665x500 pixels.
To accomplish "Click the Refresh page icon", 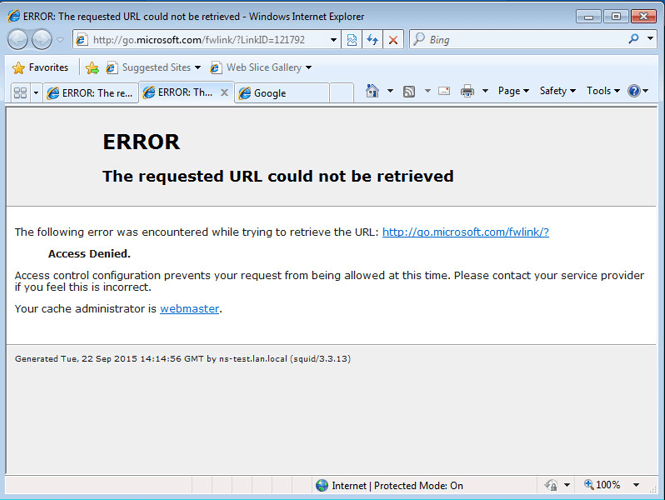I will (372, 40).
